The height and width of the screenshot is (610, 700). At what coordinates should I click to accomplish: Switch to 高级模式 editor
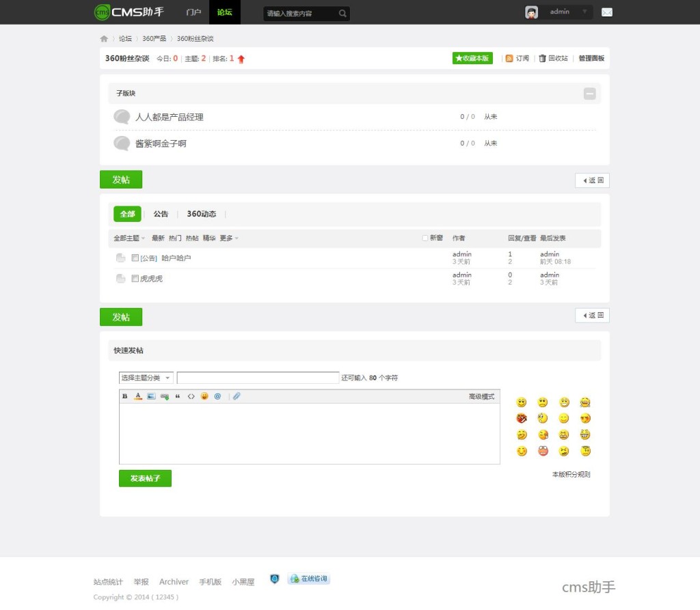(x=481, y=397)
